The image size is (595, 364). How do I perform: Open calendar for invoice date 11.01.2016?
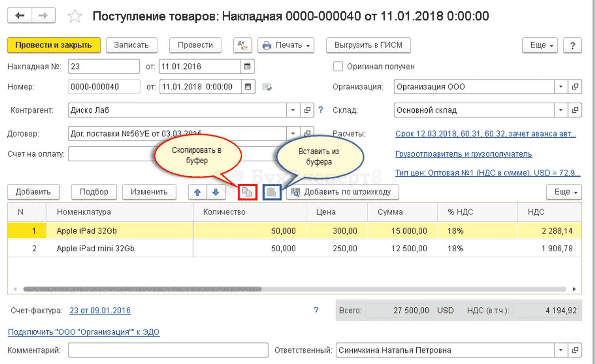click(247, 66)
